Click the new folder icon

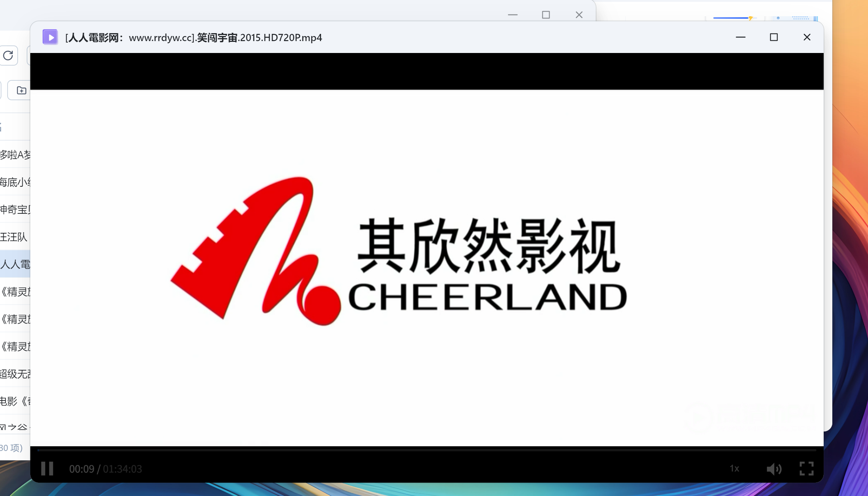pos(21,90)
